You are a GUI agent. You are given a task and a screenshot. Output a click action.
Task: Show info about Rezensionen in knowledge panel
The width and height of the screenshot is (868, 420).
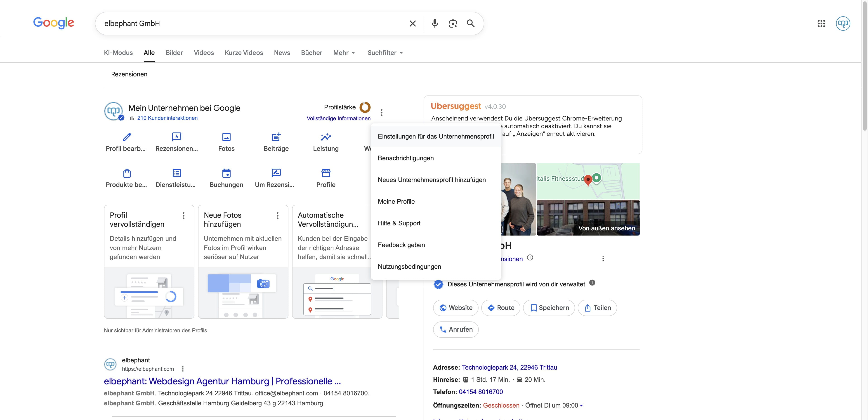coord(530,258)
